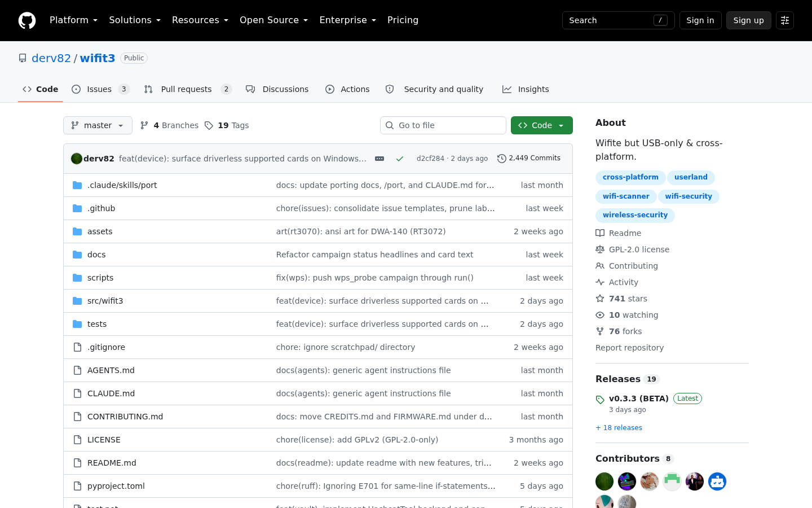Click the wifi-scanner topic tag

click(x=626, y=196)
